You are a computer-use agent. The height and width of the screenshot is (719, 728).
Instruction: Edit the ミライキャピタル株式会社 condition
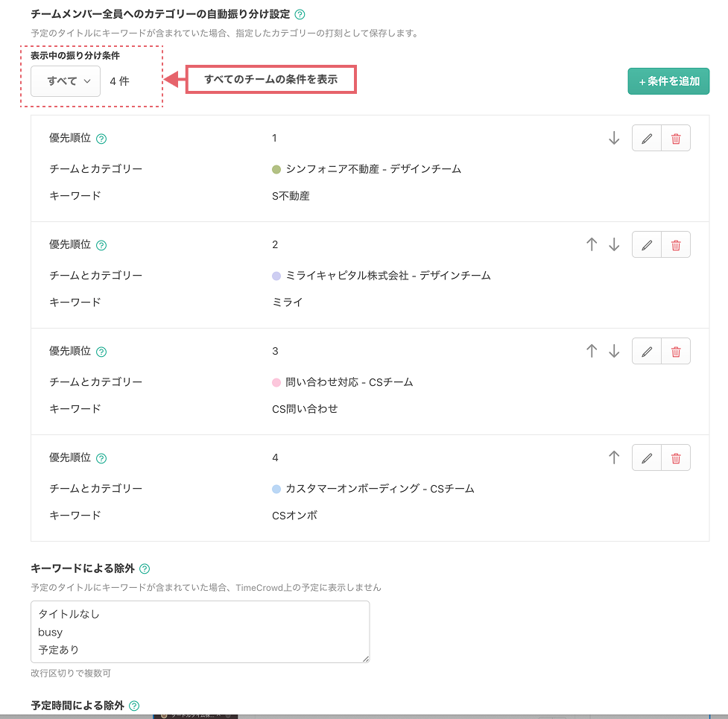pos(647,245)
